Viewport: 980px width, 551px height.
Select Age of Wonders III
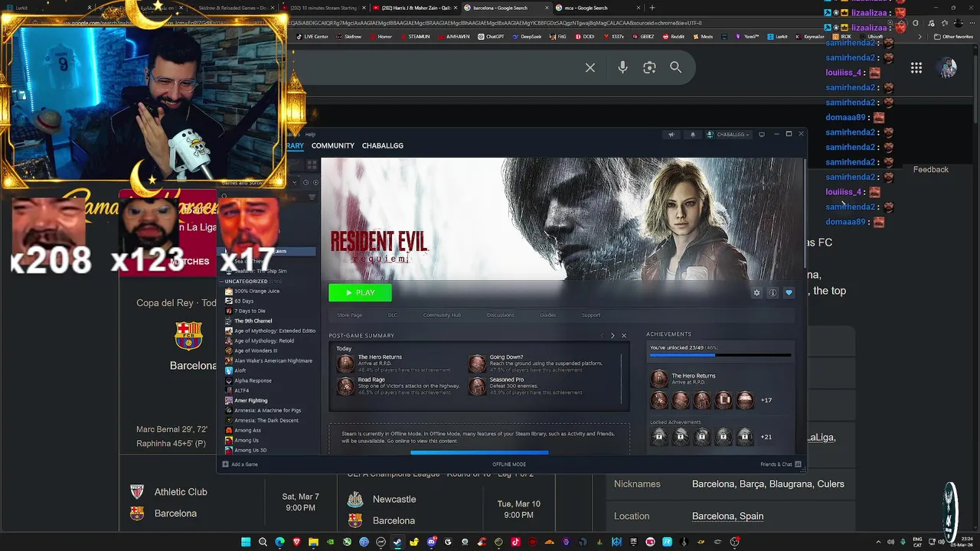[256, 350]
